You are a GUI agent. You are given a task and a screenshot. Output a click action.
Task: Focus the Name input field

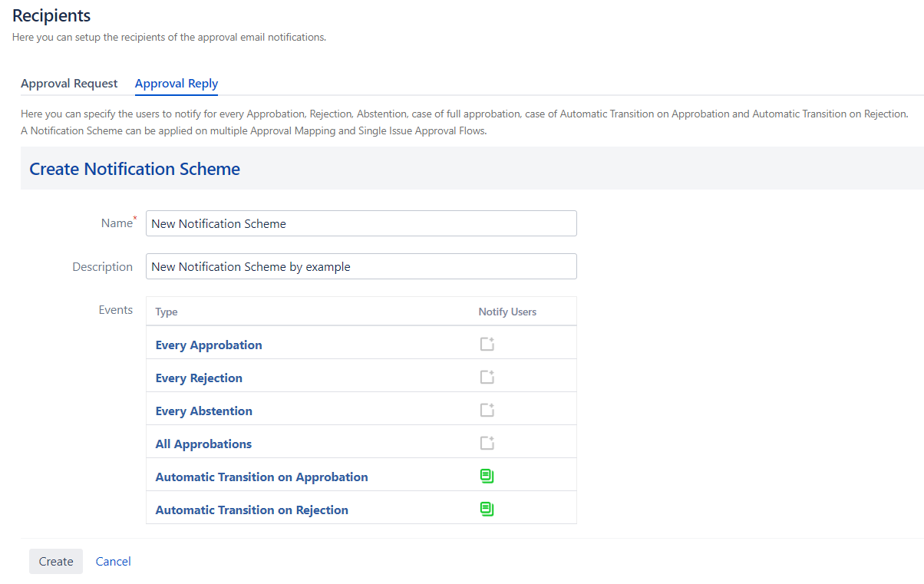[x=361, y=224]
